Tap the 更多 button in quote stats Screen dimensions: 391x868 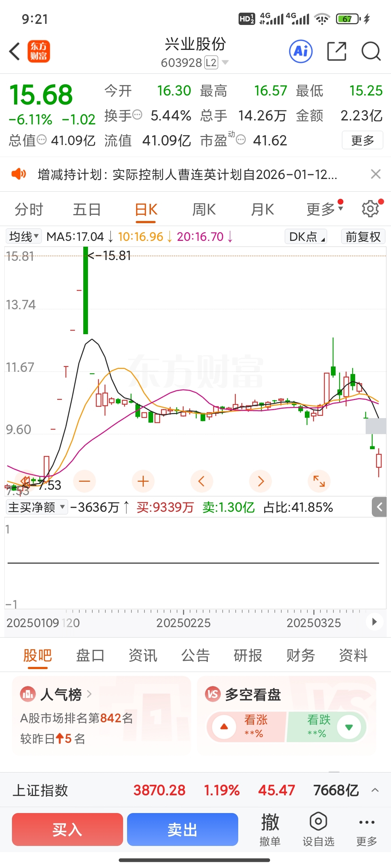pyautogui.click(x=362, y=140)
